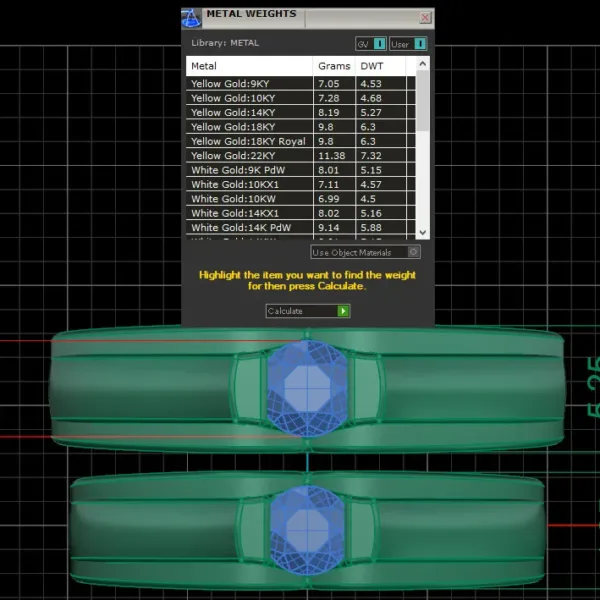This screenshot has height=600, width=600.
Task: Click the 11.38 grams value
Action: [331, 156]
